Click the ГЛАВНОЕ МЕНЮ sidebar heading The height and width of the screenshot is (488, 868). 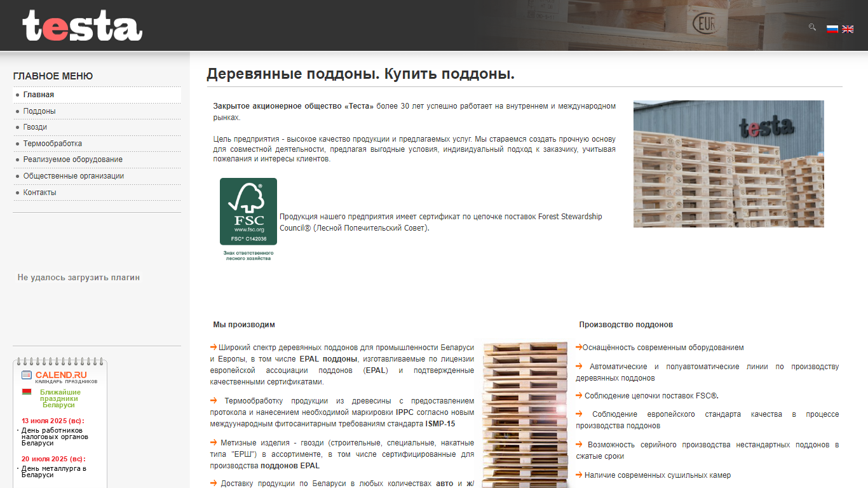53,76
